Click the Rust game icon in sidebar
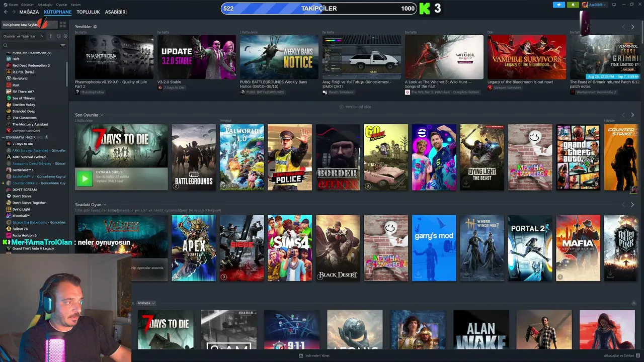The width and height of the screenshot is (644, 362). tap(9, 85)
